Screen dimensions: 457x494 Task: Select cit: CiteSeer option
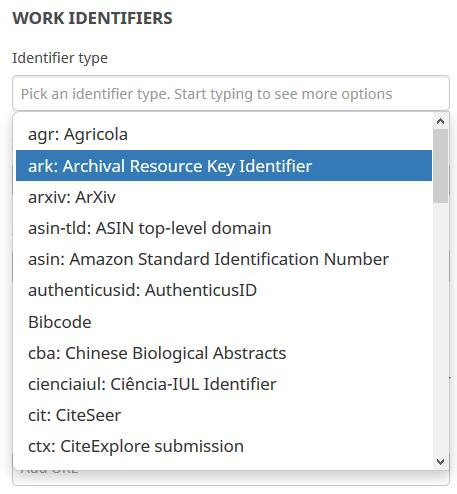[224, 415]
